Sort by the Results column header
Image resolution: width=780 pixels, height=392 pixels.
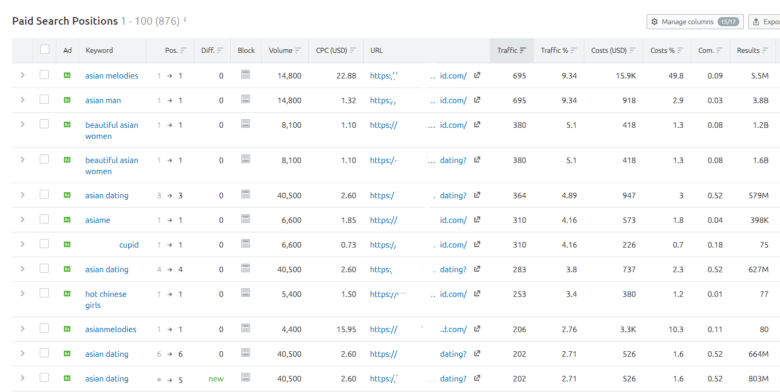tap(752, 50)
